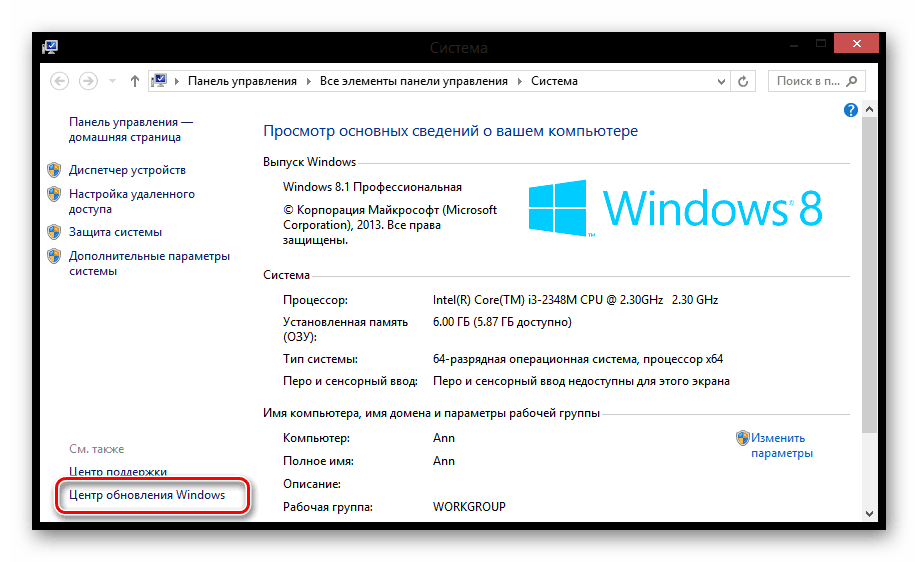This screenshot has width=918, height=562.
Task: Click the System window title bar icon
Action: pos(50,47)
